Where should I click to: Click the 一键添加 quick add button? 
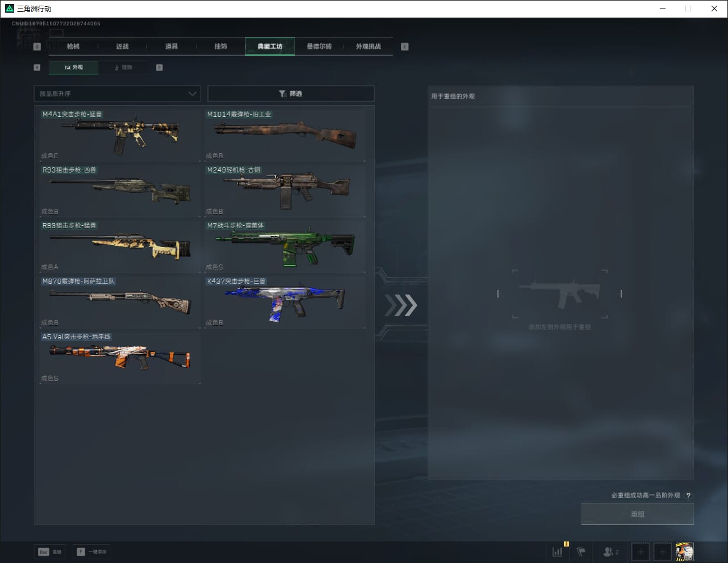pyautogui.click(x=91, y=552)
